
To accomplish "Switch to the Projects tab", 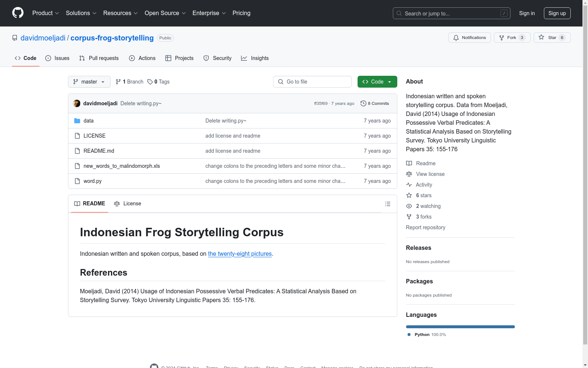I will tap(179, 58).
